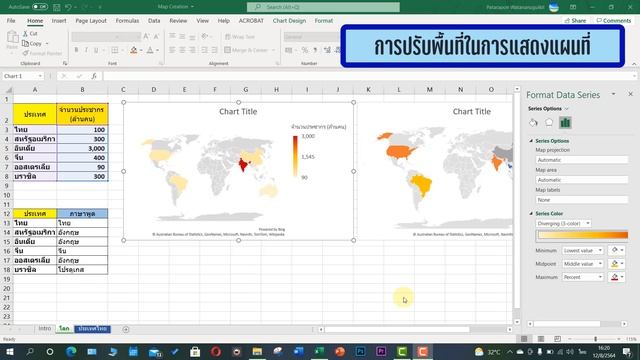This screenshot has height=360, width=640.
Task: Open Microsoft Edge from taskbar
Action: (71, 351)
